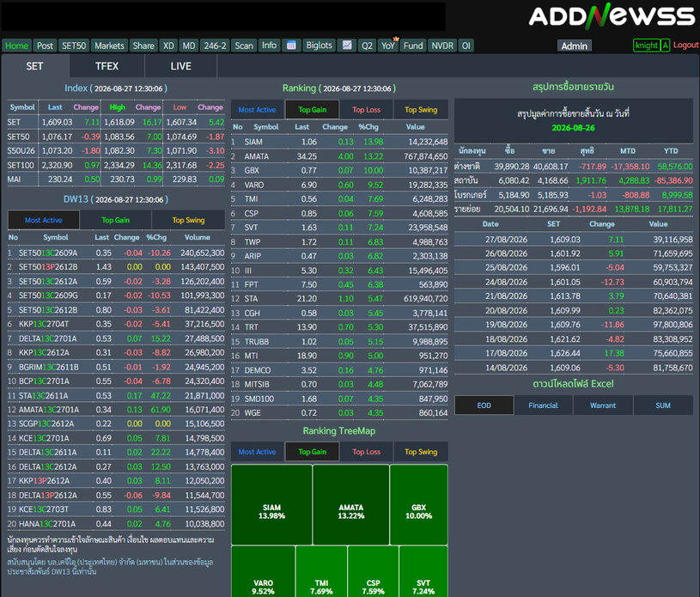Select the SIAM 13.98% treemap tile

(271, 504)
